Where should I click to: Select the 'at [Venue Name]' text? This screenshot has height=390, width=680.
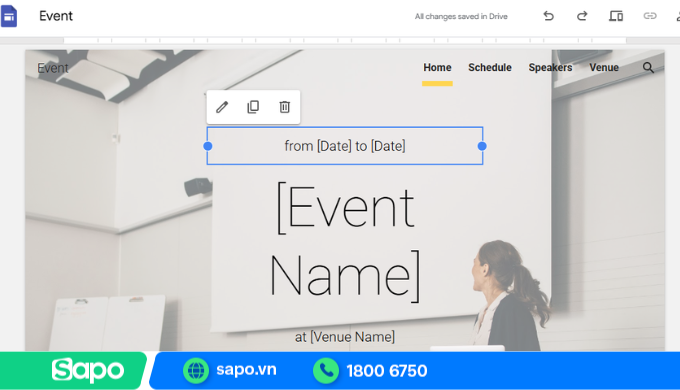[x=345, y=337]
